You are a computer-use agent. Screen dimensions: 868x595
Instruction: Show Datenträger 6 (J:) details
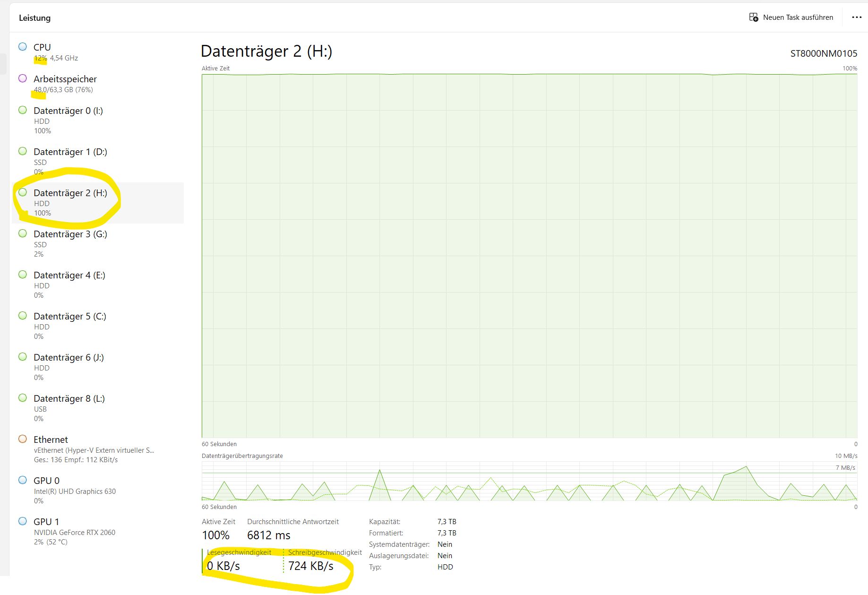98,367
